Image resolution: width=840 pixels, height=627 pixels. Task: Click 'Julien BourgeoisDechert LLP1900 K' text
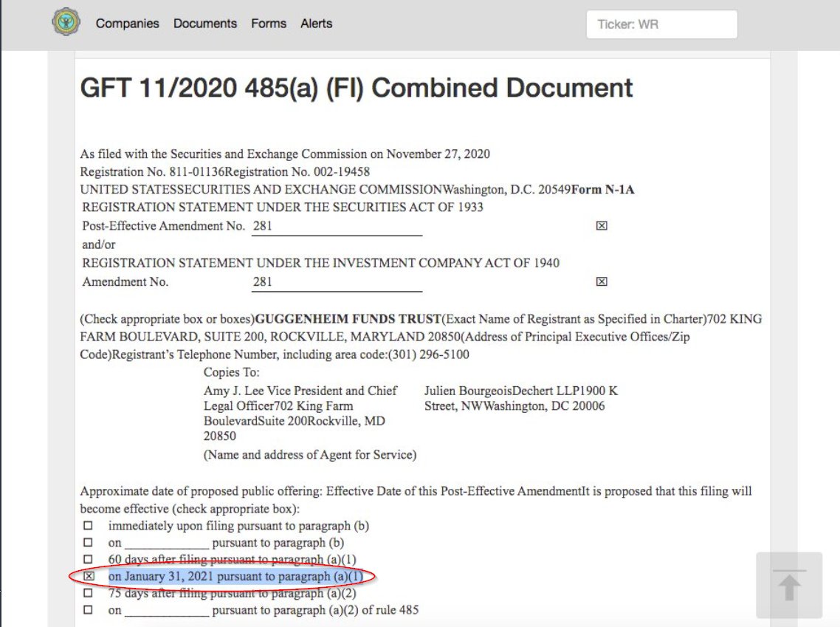point(521,391)
